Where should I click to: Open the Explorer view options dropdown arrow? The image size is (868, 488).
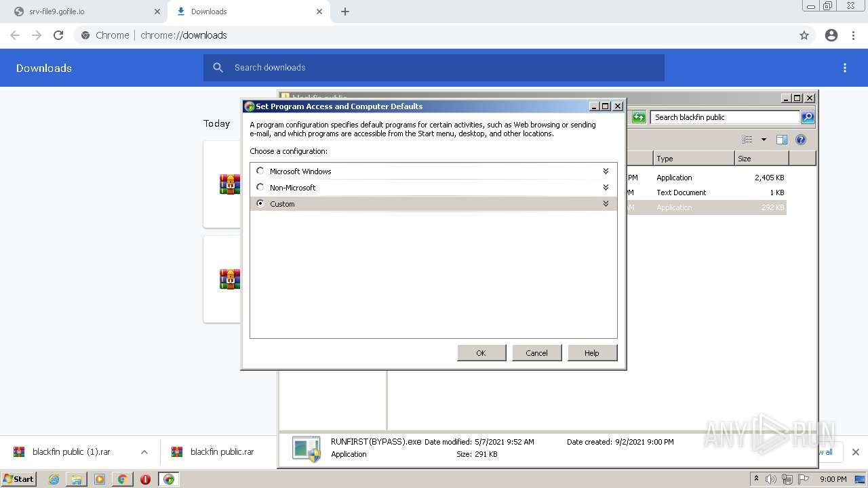coord(764,140)
